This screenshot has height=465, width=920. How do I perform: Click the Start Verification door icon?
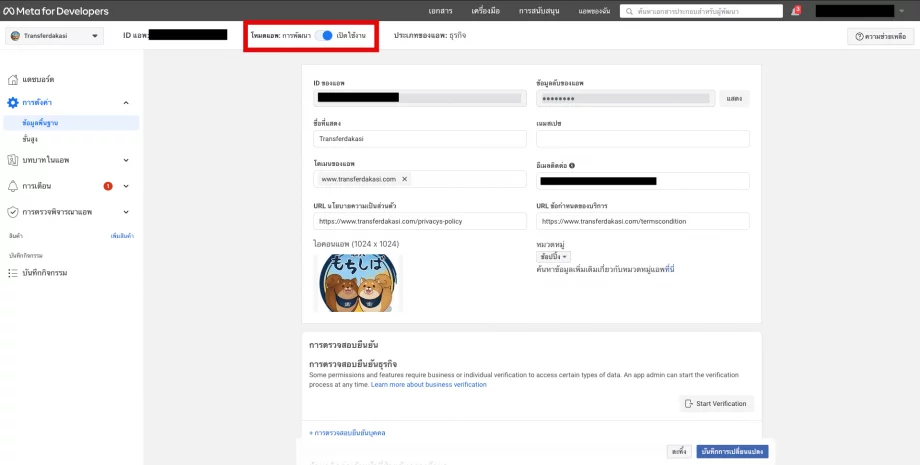coord(689,403)
